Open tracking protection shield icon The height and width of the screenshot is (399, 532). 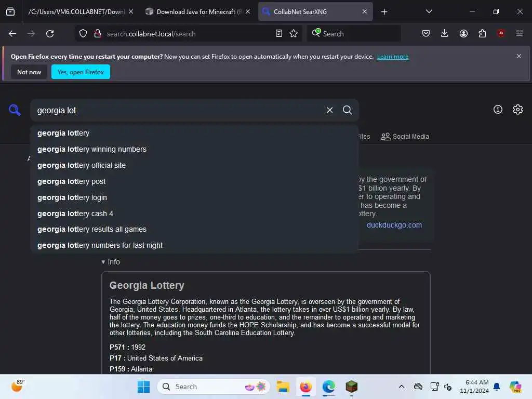coord(83,34)
